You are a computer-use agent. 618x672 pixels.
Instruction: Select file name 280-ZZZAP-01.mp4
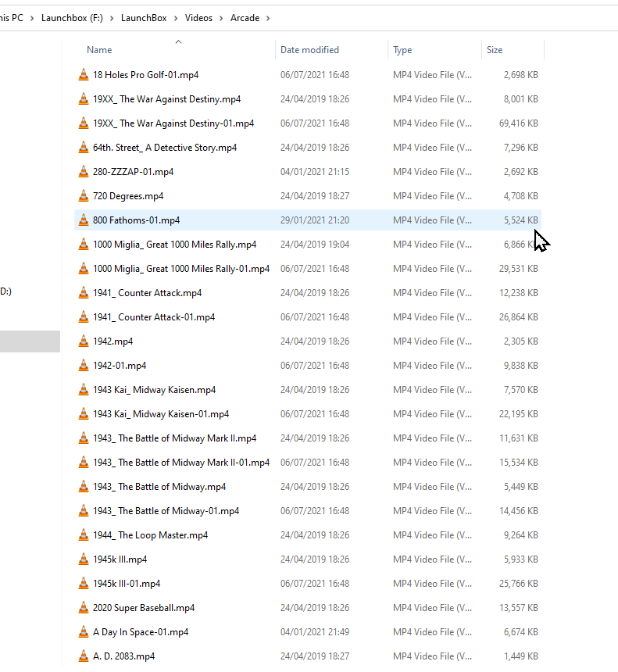click(x=134, y=171)
